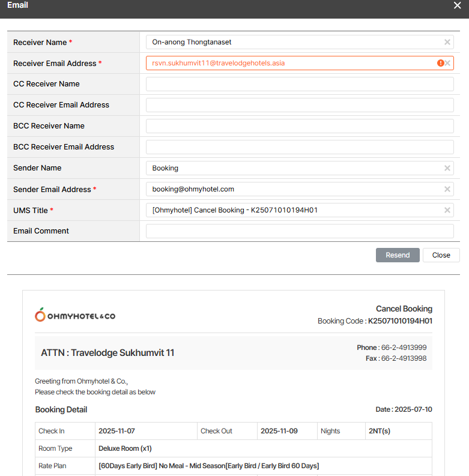Select booking code K25071010194H01 in preview
Image resolution: width=469 pixels, height=476 pixels.
pyautogui.click(x=400, y=321)
